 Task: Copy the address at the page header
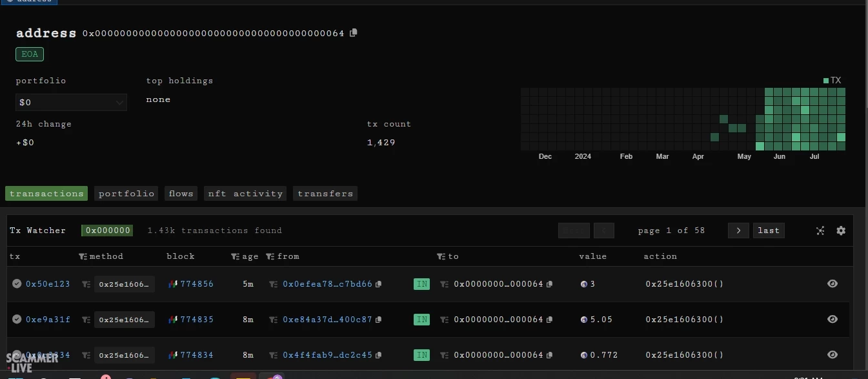click(x=353, y=33)
